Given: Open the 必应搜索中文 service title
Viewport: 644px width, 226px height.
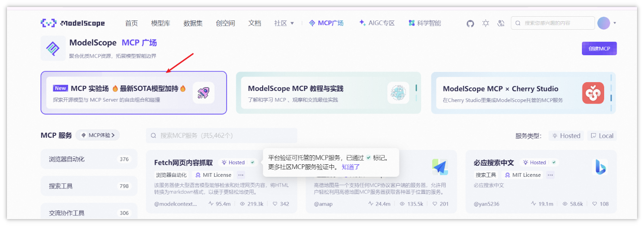Looking at the screenshot, I should (x=494, y=163).
